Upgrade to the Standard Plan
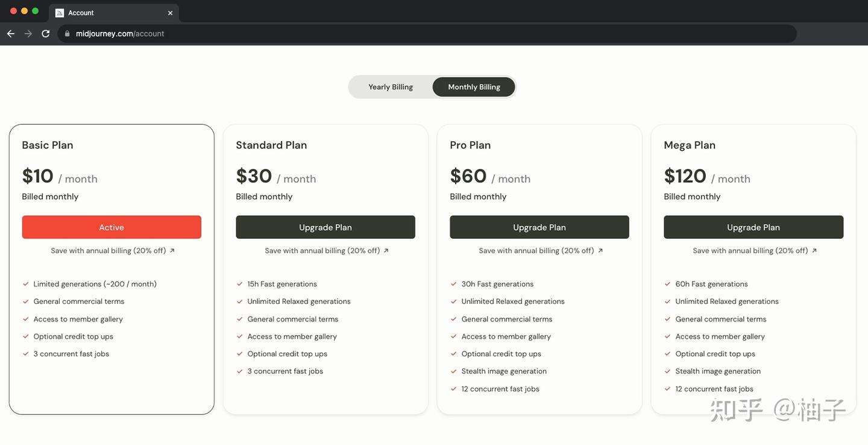The height and width of the screenshot is (445, 868). (325, 227)
